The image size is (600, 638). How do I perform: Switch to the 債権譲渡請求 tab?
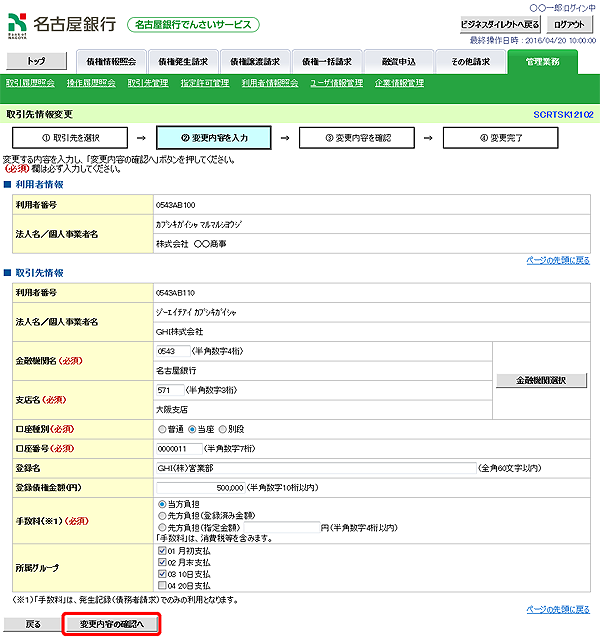(255, 62)
